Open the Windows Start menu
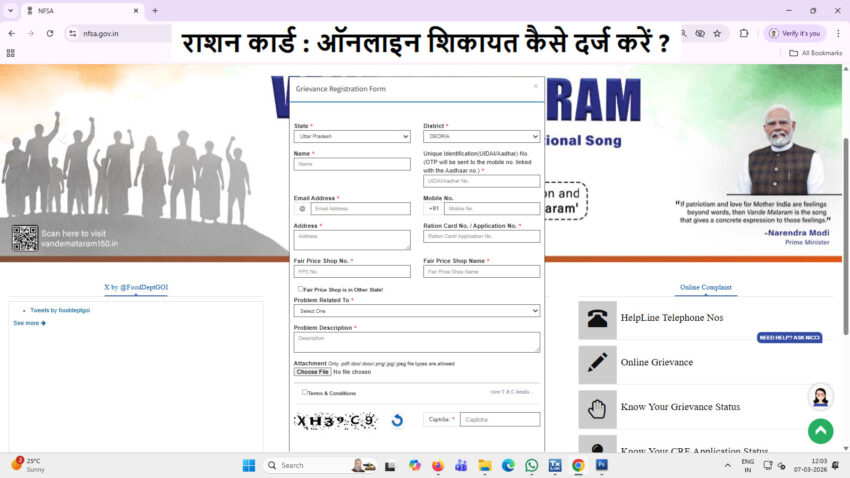Viewport: 850px width, 478px height. (249, 465)
